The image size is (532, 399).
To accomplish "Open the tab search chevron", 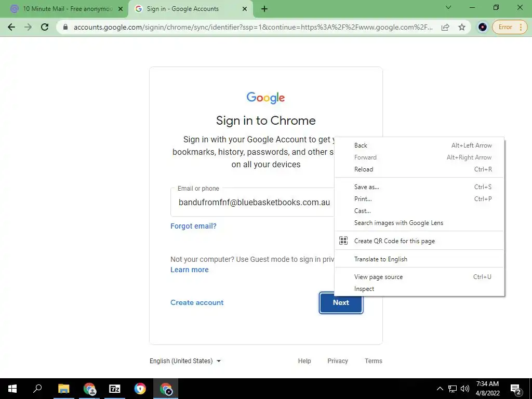I will click(x=448, y=7).
